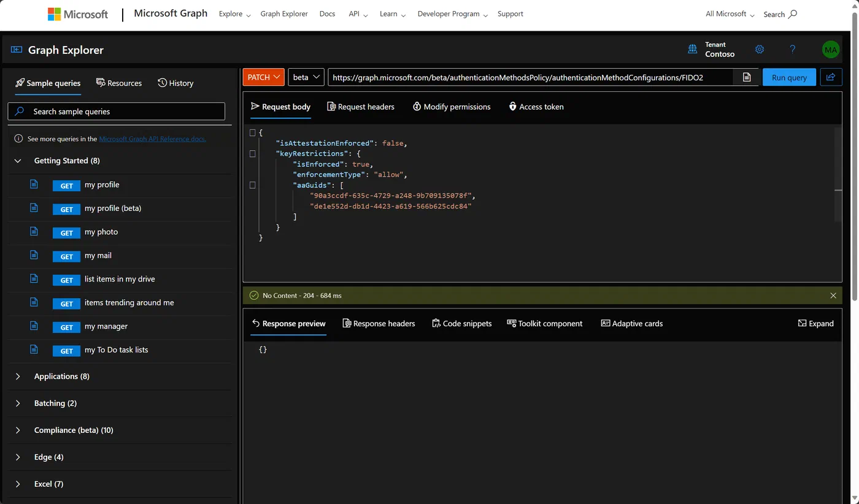Expand the Batching (2) category
The height and width of the screenshot is (504, 859).
(x=18, y=403)
